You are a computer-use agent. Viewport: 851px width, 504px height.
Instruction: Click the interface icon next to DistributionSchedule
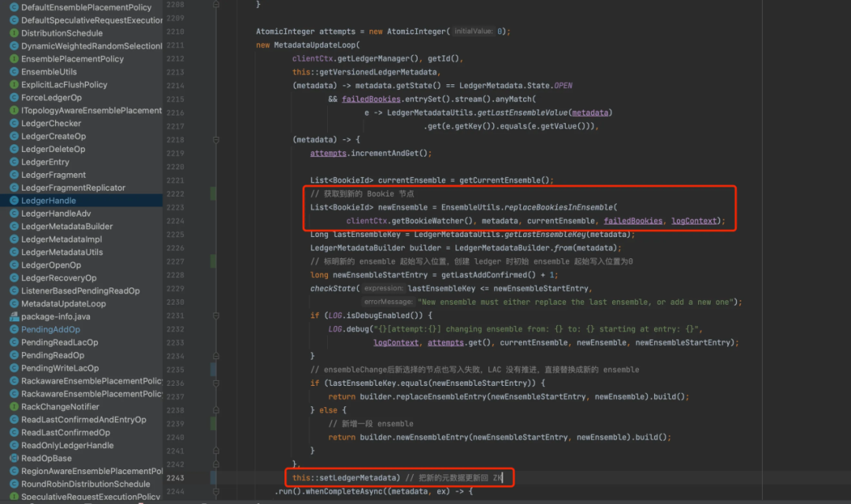tap(14, 33)
